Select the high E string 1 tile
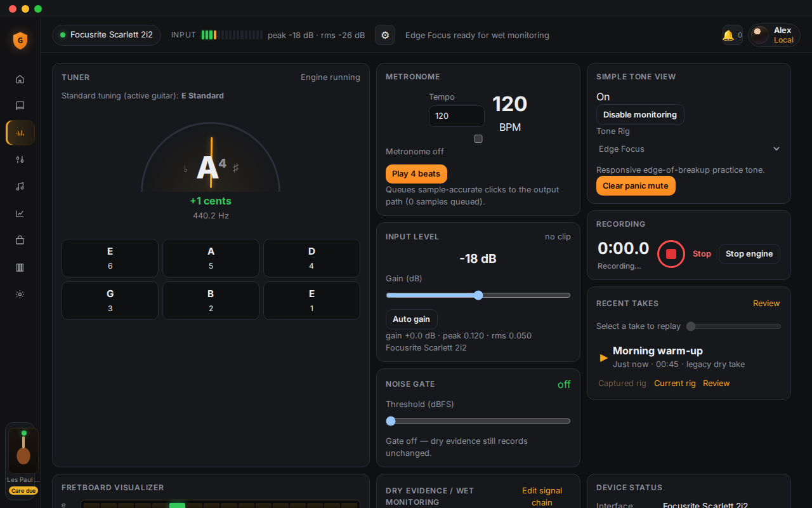Screen dimensions: 812x508 coord(311,300)
